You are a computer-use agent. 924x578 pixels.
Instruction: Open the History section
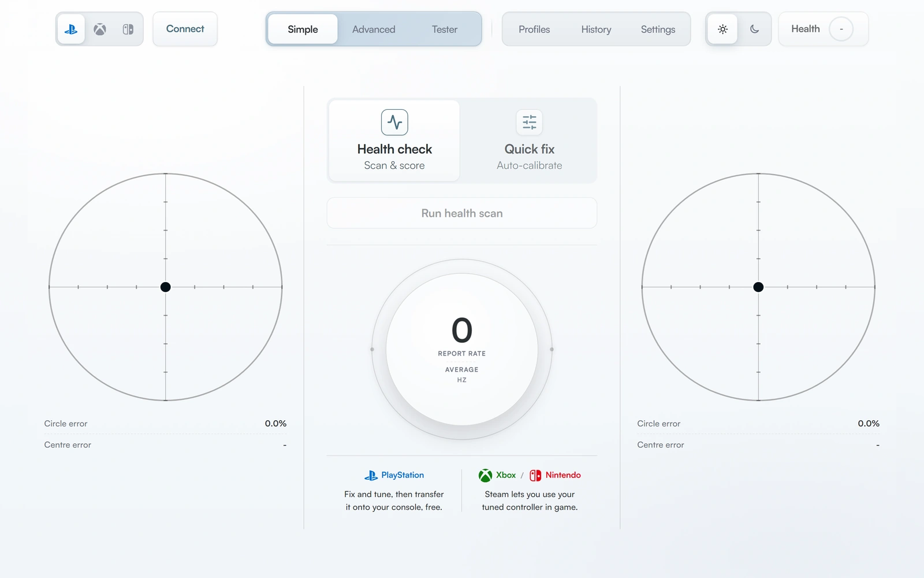[x=596, y=29]
